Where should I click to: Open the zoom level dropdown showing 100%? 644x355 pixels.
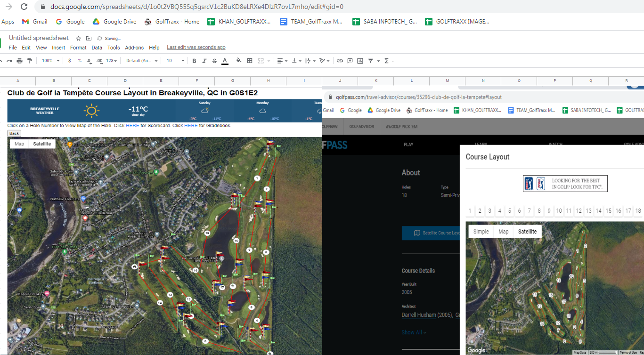click(x=51, y=61)
